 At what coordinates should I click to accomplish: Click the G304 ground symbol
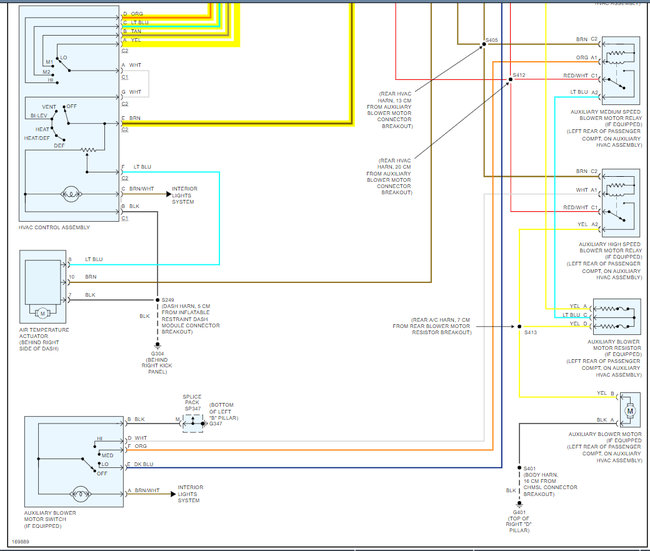click(x=158, y=345)
